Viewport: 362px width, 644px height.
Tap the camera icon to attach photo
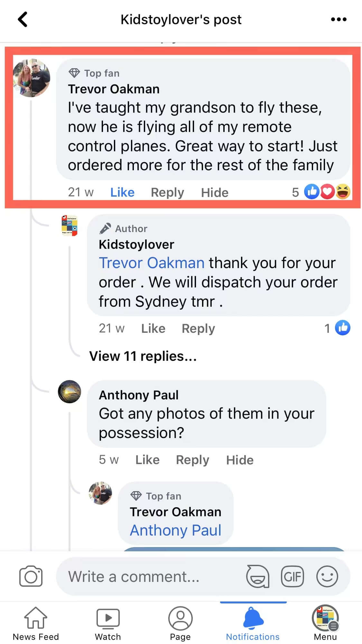pos(31,576)
